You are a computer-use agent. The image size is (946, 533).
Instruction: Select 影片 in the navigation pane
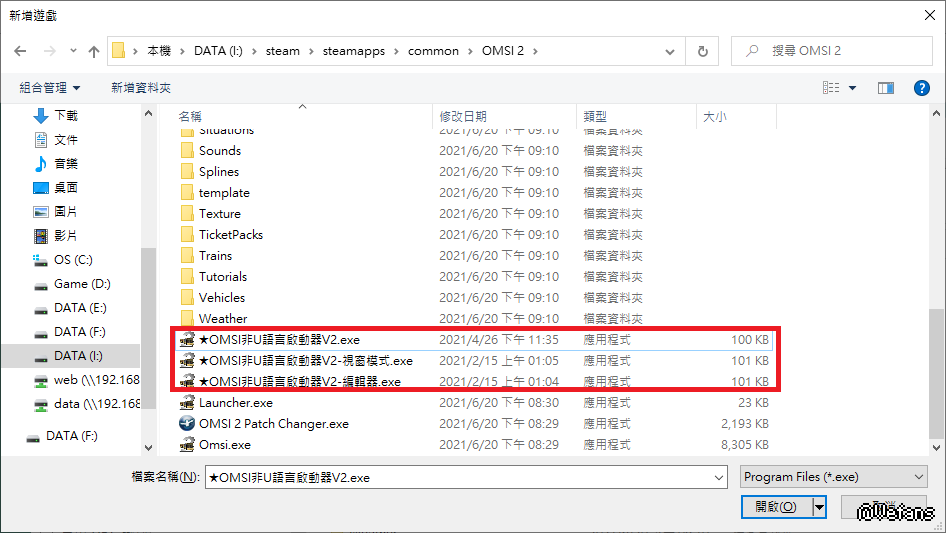tap(66, 236)
